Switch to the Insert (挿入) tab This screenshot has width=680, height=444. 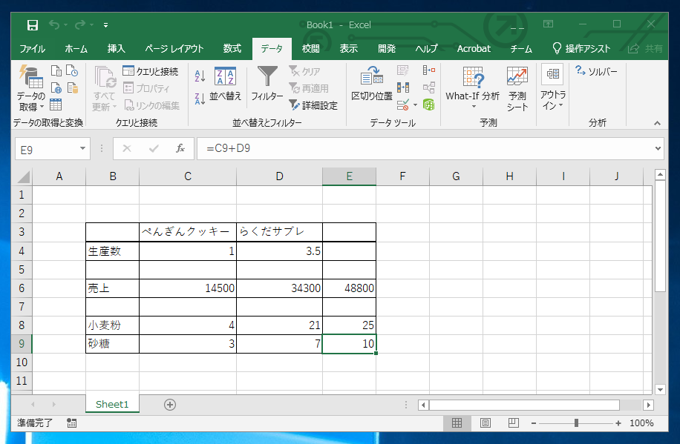tap(116, 49)
